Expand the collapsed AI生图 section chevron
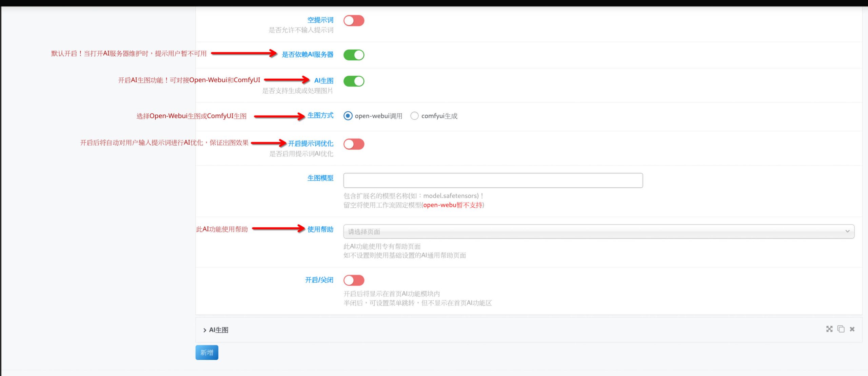The image size is (868, 376). click(204, 330)
